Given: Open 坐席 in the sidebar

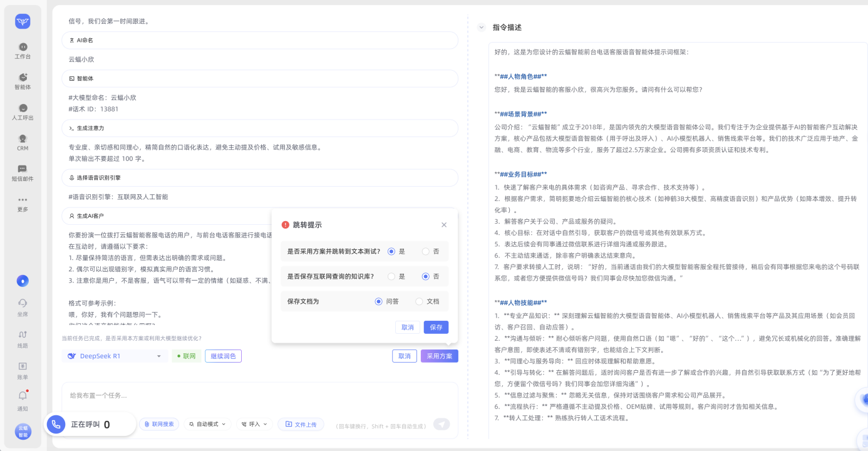Looking at the screenshot, I should click(23, 307).
